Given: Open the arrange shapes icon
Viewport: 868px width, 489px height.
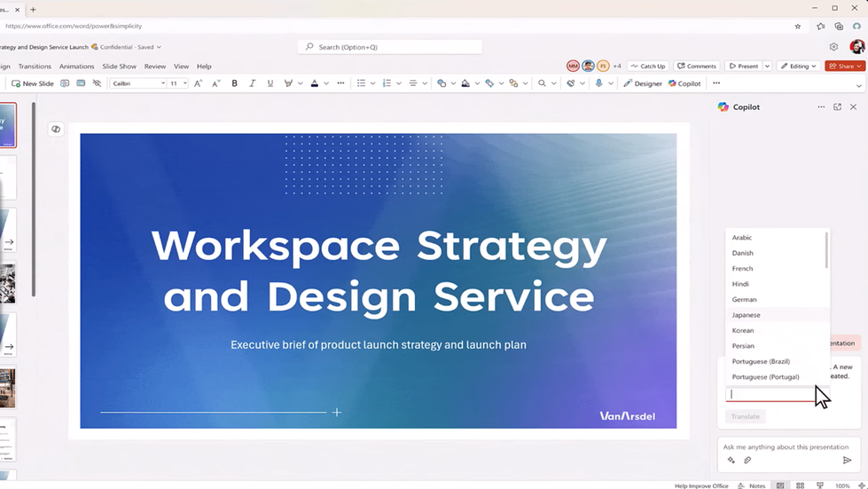Looking at the screenshot, I should (513, 83).
